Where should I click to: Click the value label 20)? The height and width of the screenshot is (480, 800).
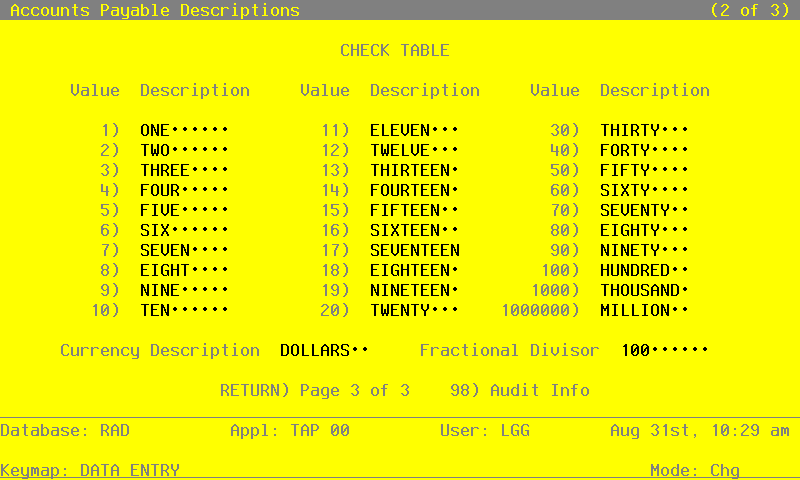pyautogui.click(x=335, y=310)
